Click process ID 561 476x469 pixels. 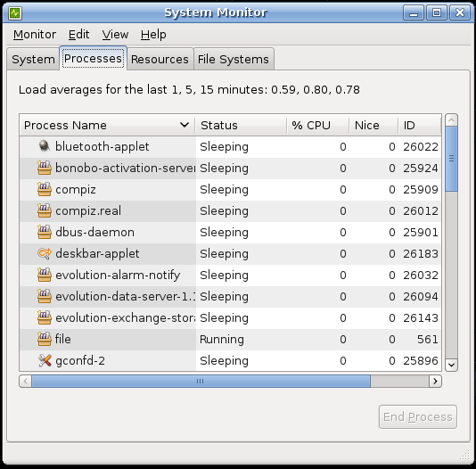428,340
